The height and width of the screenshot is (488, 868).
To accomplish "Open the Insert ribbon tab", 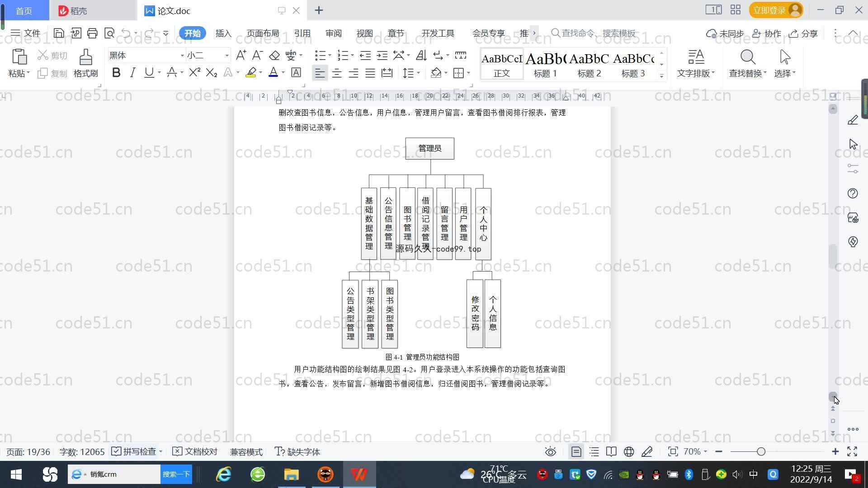I will click(x=223, y=33).
